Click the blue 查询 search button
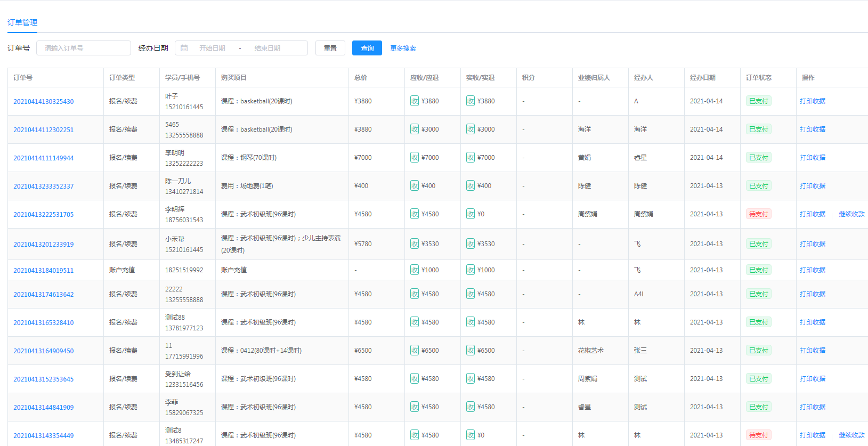This screenshot has height=446, width=868. tap(367, 48)
